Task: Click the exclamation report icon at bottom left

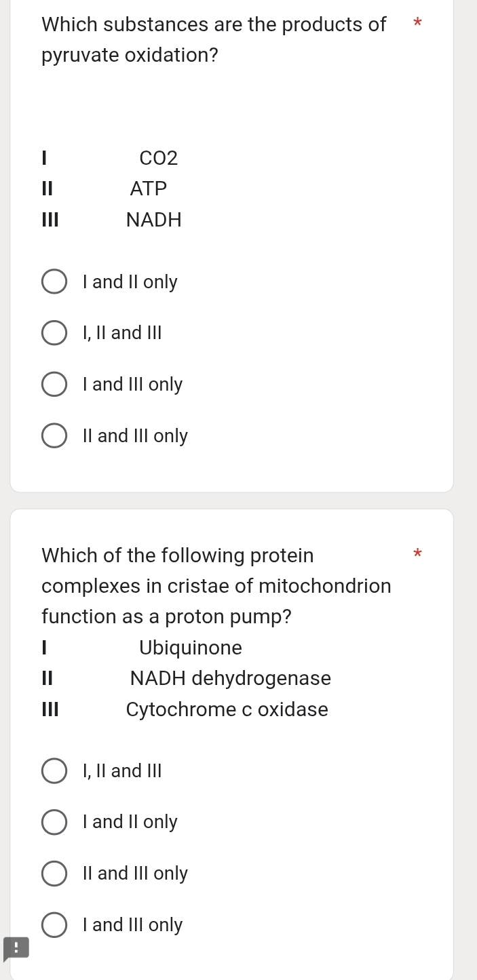Action: point(16,949)
